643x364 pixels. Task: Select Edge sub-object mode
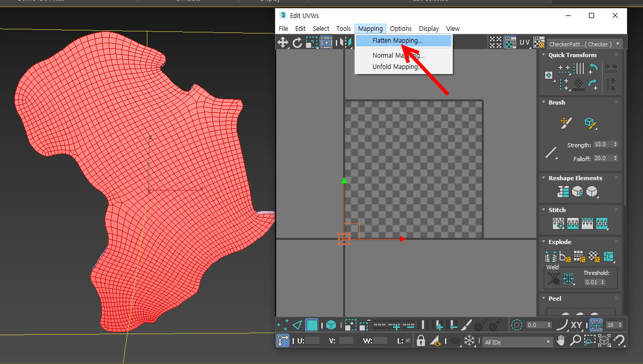(297, 325)
